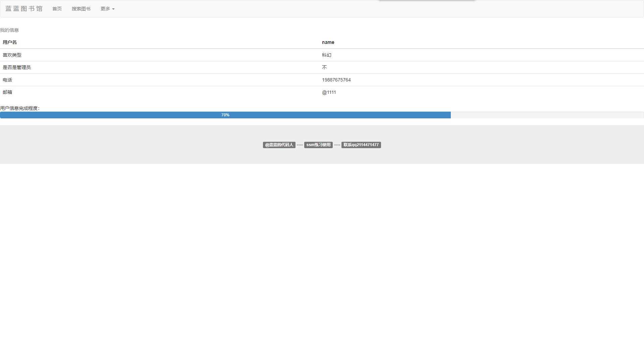
Task: Click the email value @1111
Action: [329, 92]
